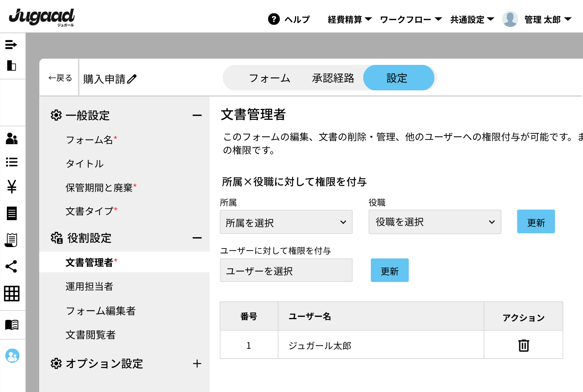The image size is (583, 392).
Task: Open the 役職を選択 dropdown
Action: tap(435, 222)
